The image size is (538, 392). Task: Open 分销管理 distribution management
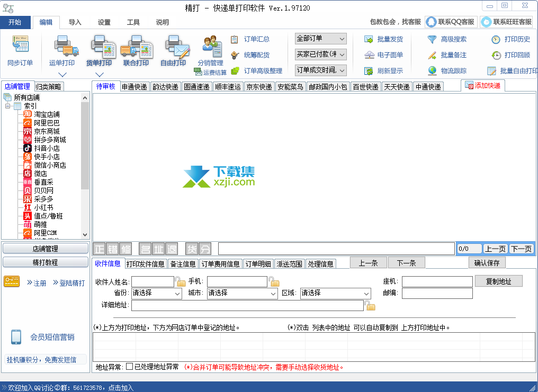pyautogui.click(x=210, y=50)
